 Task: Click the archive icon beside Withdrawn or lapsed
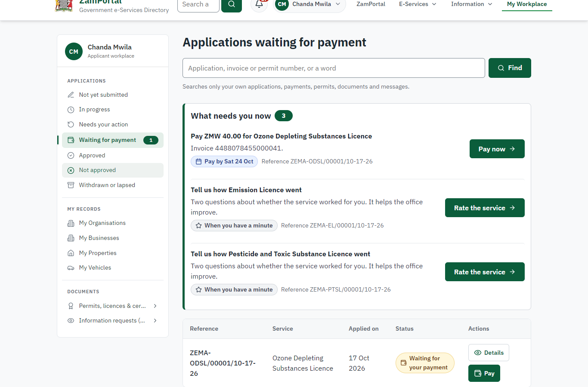point(71,185)
